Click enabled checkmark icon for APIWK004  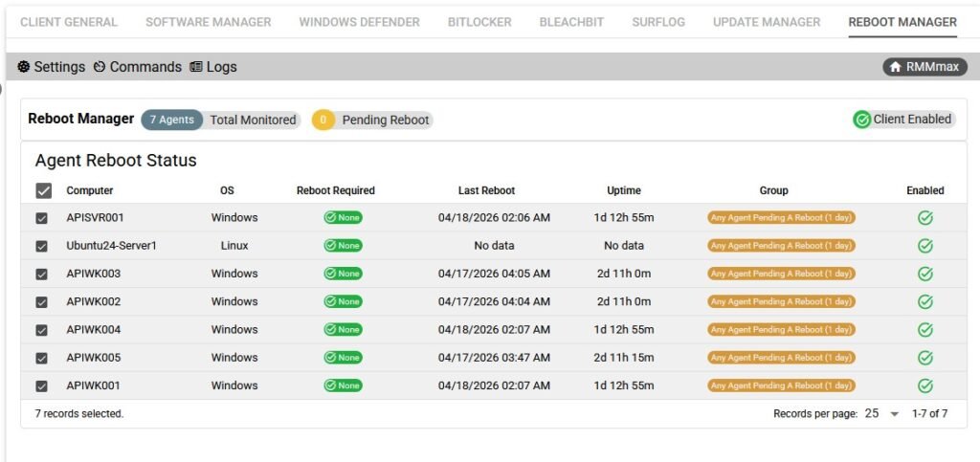click(x=925, y=330)
